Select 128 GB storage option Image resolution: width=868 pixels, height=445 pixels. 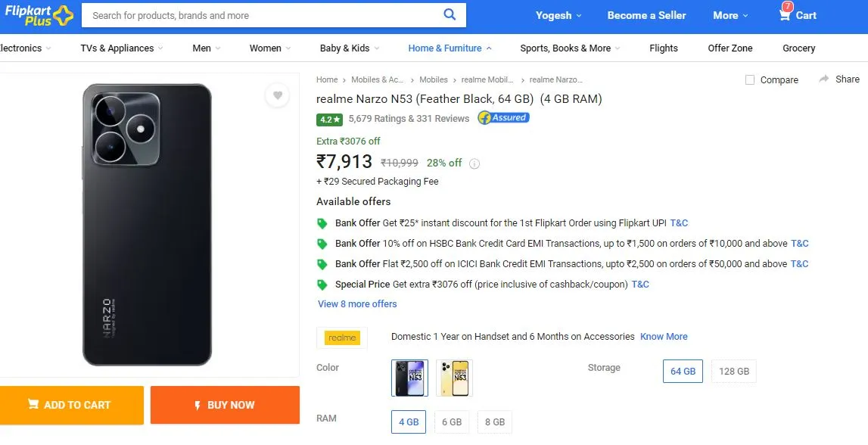[733, 372]
